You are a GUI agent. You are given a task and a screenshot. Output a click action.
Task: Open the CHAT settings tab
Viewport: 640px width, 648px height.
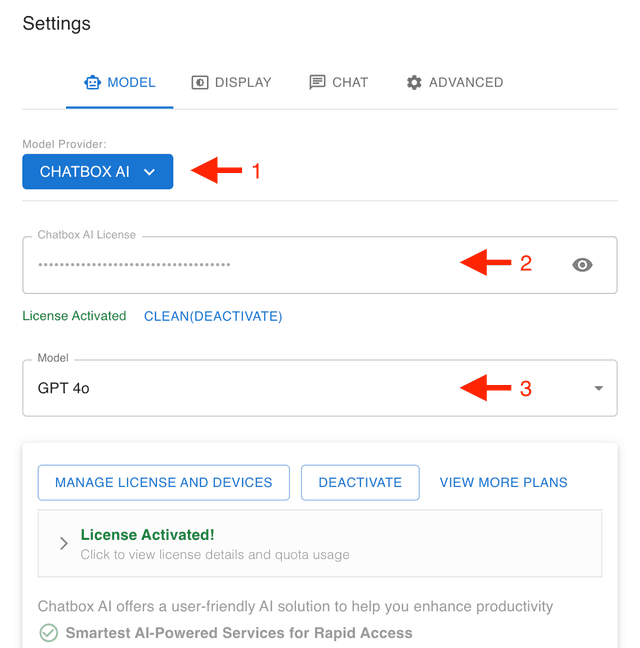338,83
